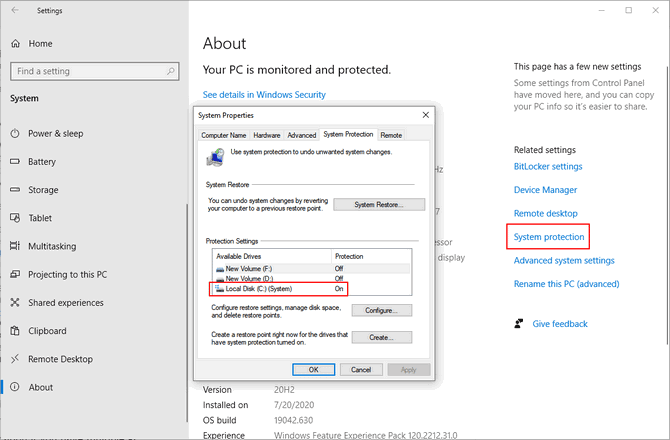670x440 pixels.
Task: Open Device Manager link
Action: click(x=545, y=190)
